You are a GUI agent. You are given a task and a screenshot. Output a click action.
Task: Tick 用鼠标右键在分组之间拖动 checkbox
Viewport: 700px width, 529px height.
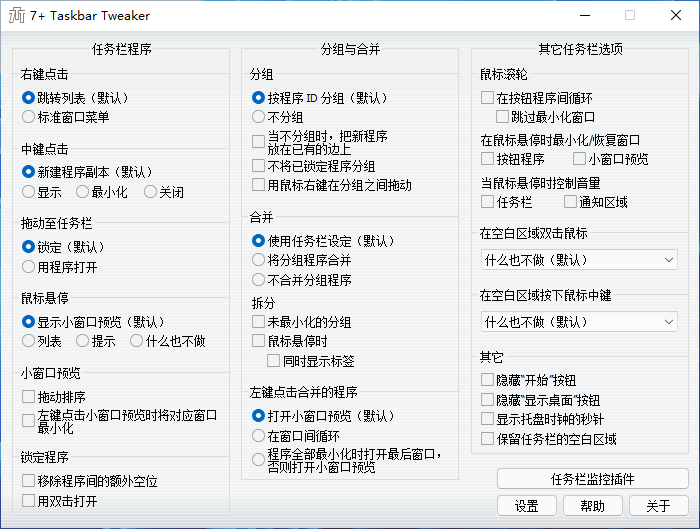(258, 185)
